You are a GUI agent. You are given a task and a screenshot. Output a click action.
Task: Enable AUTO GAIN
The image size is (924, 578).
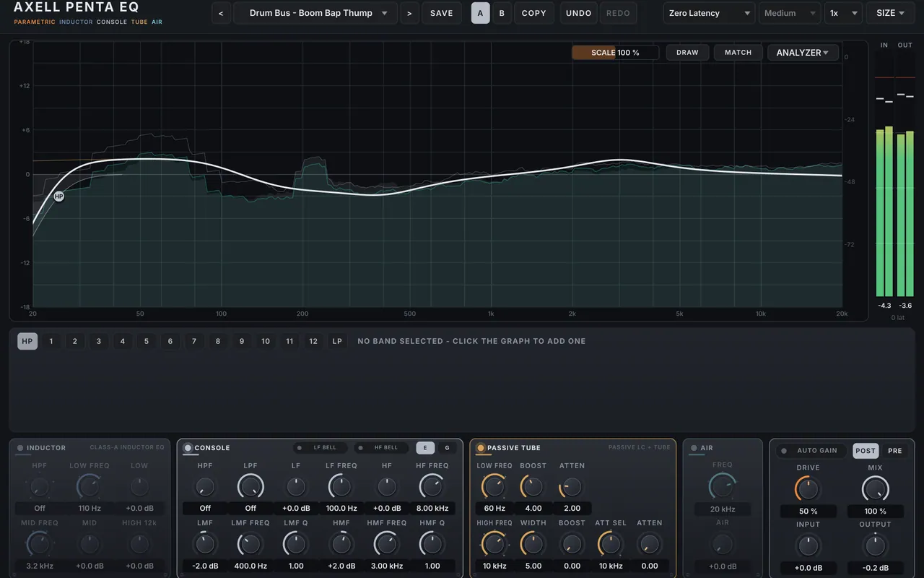[x=811, y=451]
